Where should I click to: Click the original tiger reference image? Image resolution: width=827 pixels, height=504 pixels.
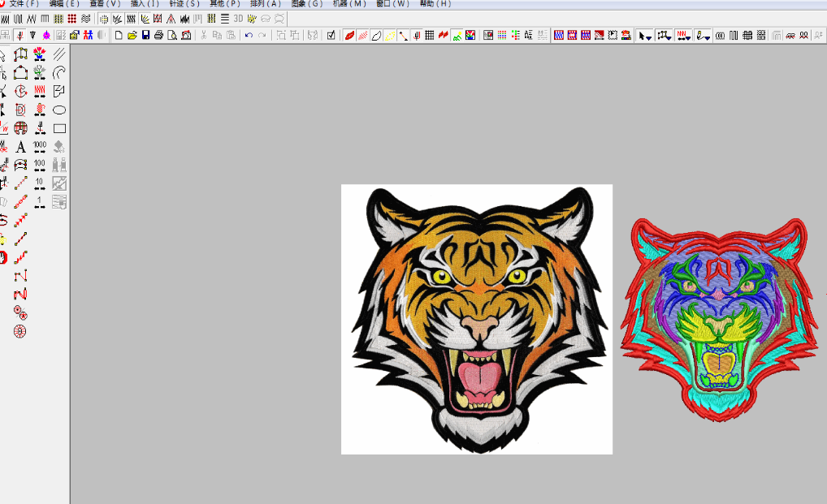(x=477, y=319)
